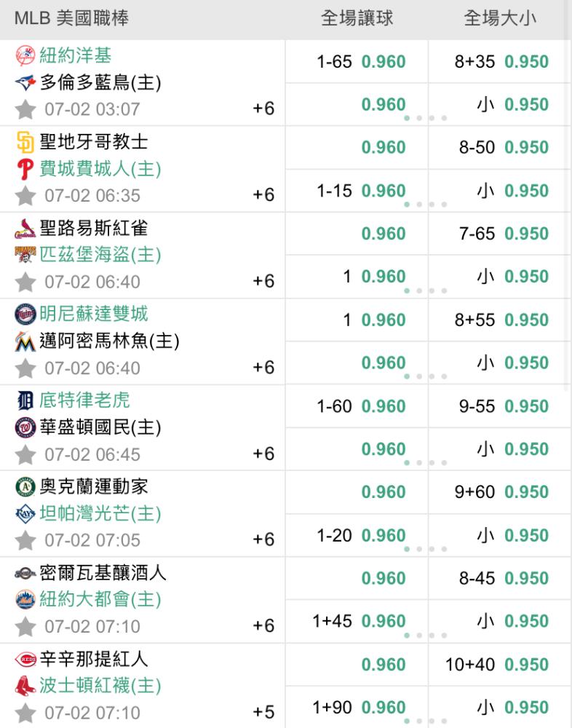Screen dimensions: 572x728
Task: Click the New York Yankees team logo
Action: coord(25,55)
